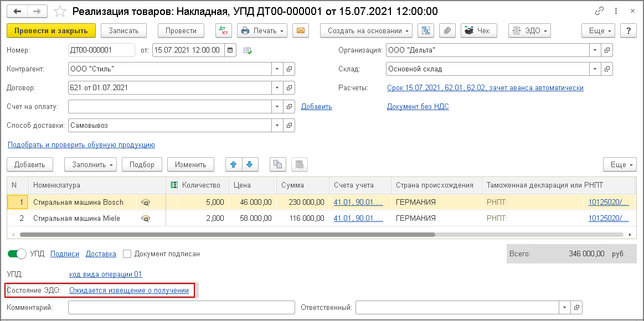Check the Документ подписан checkbox
Screen dimensions: 644x321
tap(127, 253)
